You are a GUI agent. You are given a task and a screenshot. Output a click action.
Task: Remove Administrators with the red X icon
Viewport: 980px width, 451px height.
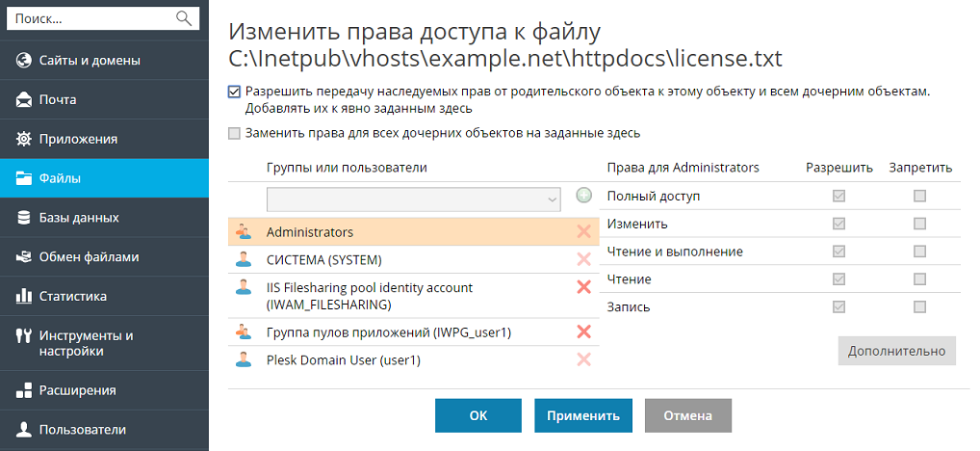583,231
